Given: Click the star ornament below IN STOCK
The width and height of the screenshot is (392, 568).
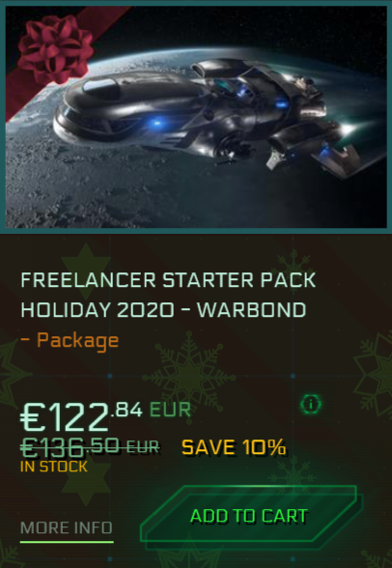Looking at the screenshot, I should (x=86, y=482).
